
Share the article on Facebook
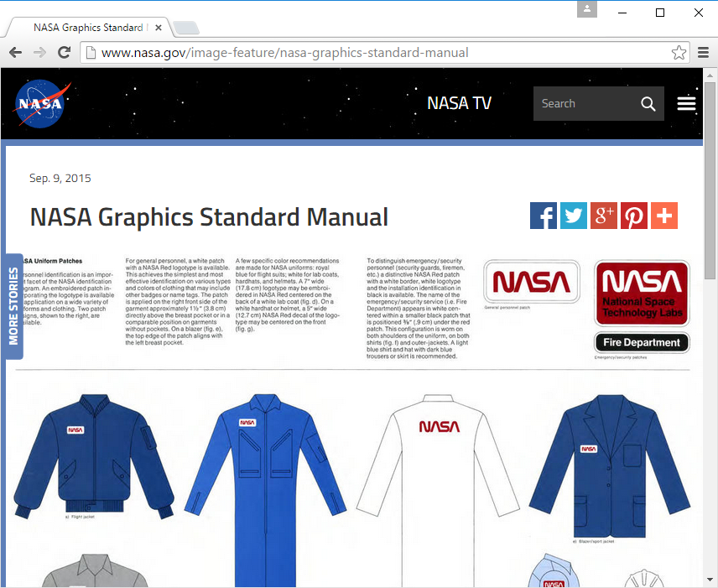543,216
